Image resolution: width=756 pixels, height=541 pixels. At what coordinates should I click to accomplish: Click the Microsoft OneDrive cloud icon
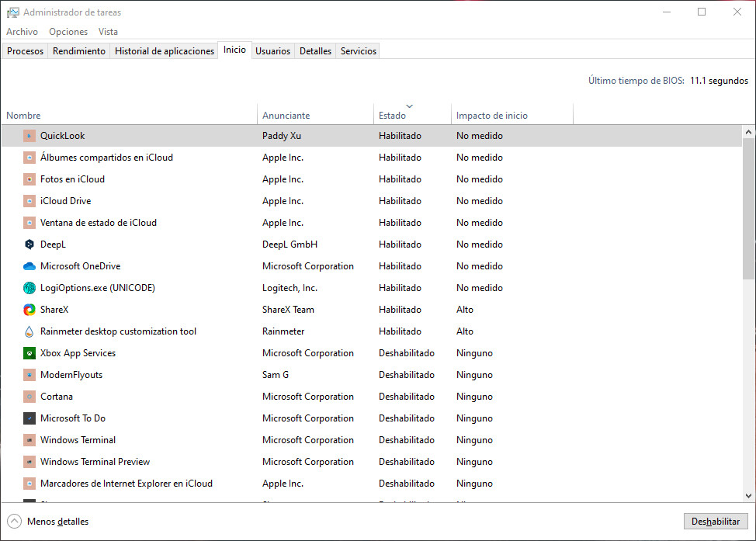[29, 266]
